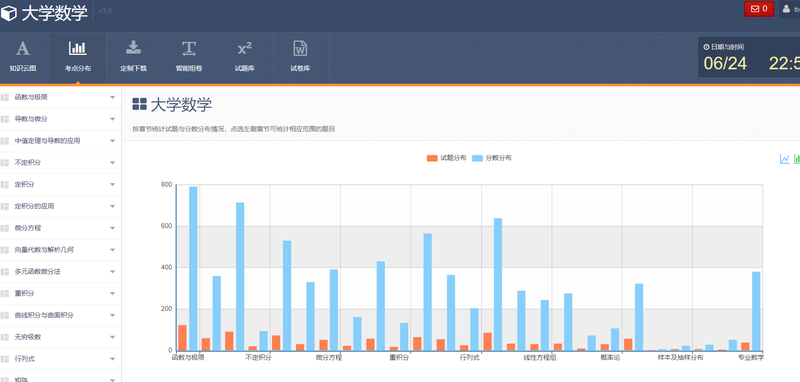
Task: Expand the 中值定理与导数的应用 chapter arrow
Action: point(112,141)
